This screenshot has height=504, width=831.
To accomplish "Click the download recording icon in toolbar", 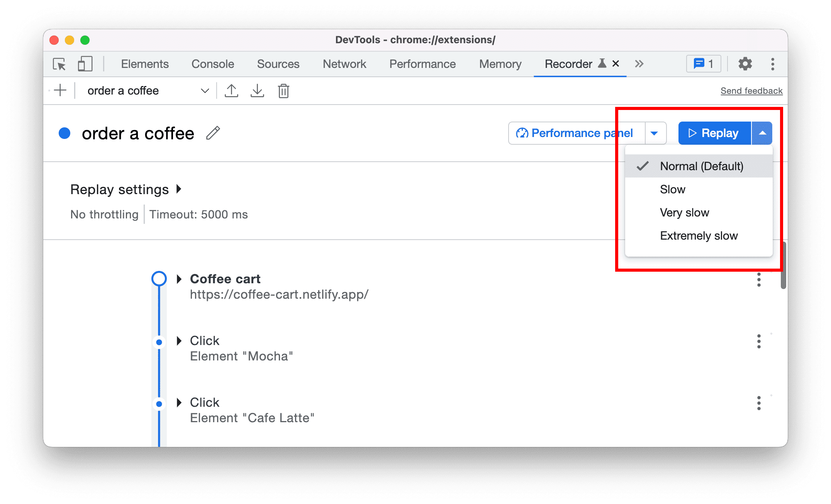I will click(x=258, y=91).
